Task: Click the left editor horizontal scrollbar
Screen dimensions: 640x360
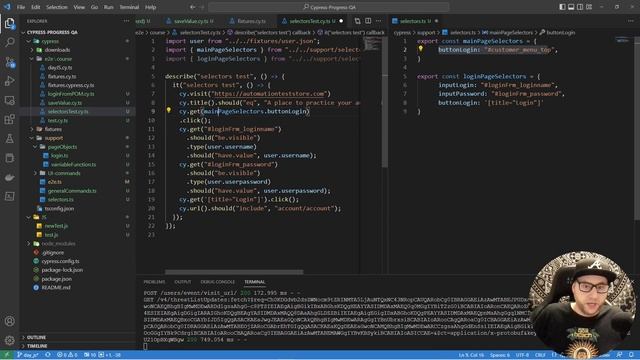Action: [234, 272]
